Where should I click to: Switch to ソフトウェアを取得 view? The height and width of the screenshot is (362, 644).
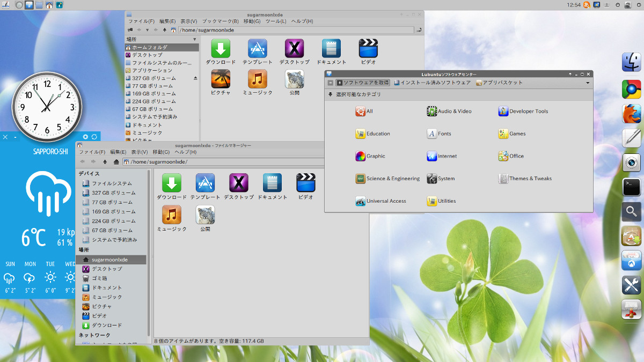[363, 83]
